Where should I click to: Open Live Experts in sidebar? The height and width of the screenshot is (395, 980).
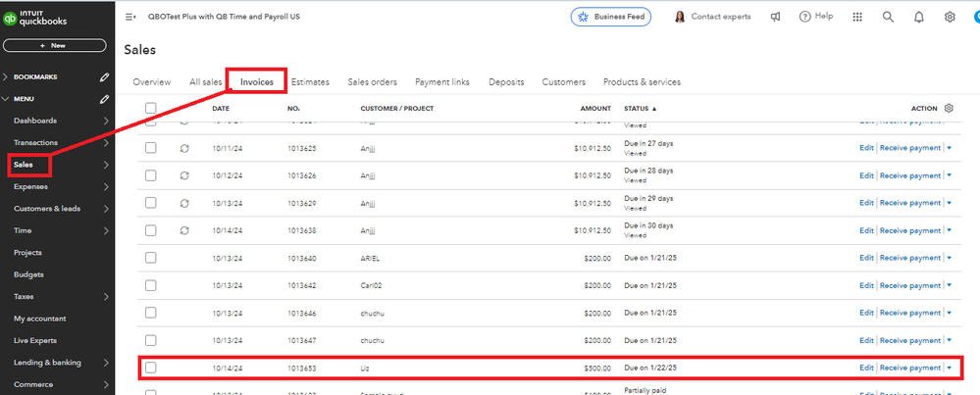pos(35,341)
